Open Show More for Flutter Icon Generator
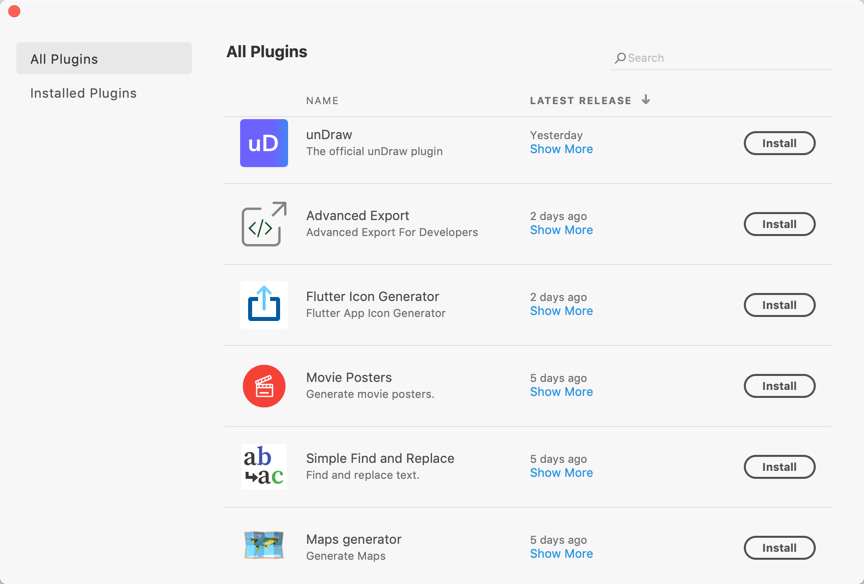The image size is (864, 584). pos(561,311)
